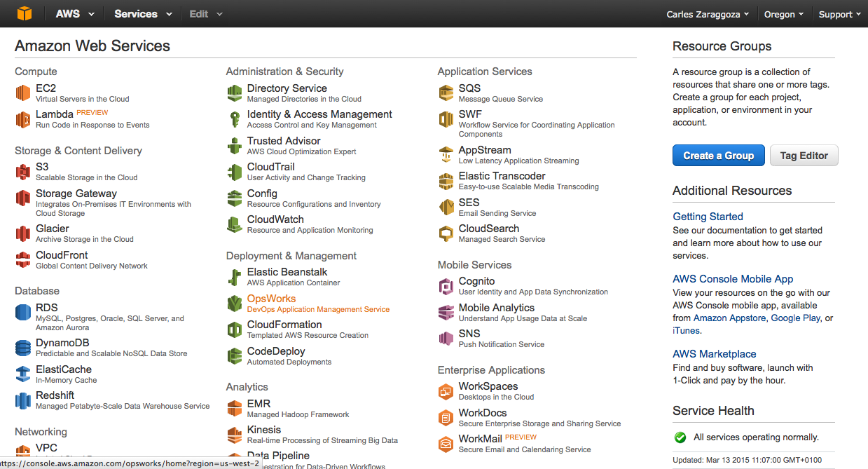Image resolution: width=868 pixels, height=469 pixels.
Task: Open the Support menu
Action: tap(839, 14)
